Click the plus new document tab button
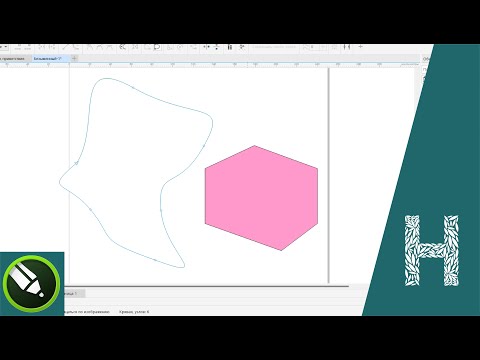The height and width of the screenshot is (360, 480). pyautogui.click(x=74, y=59)
